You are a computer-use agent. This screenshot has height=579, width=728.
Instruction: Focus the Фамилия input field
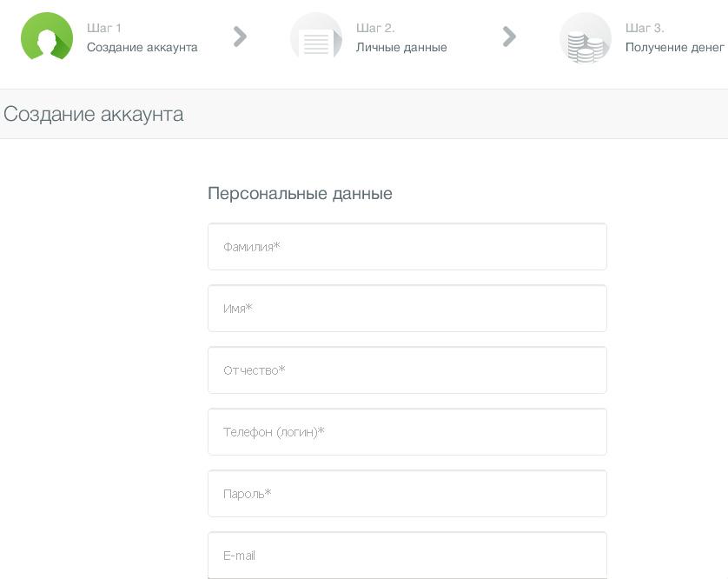(407, 247)
